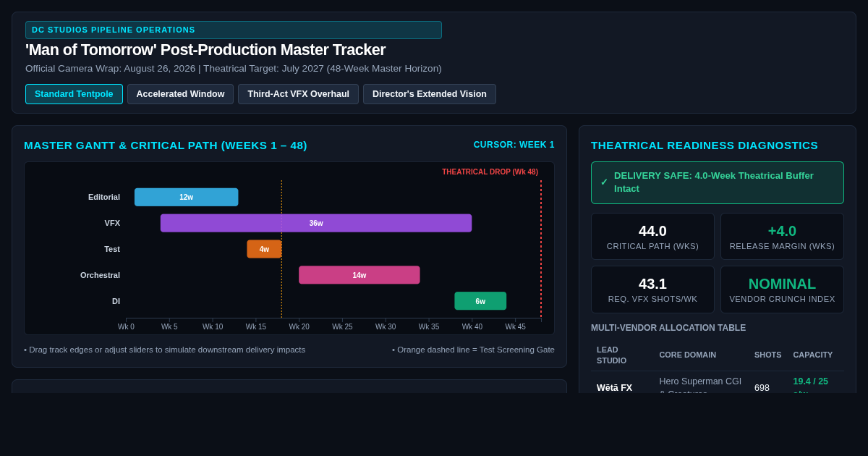Click the Wētā FX studio row
This screenshot has width=868, height=456.
[718, 384]
